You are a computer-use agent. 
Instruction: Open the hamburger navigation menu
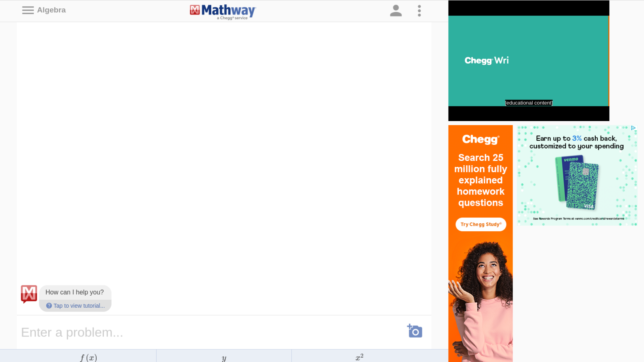pos(28,10)
